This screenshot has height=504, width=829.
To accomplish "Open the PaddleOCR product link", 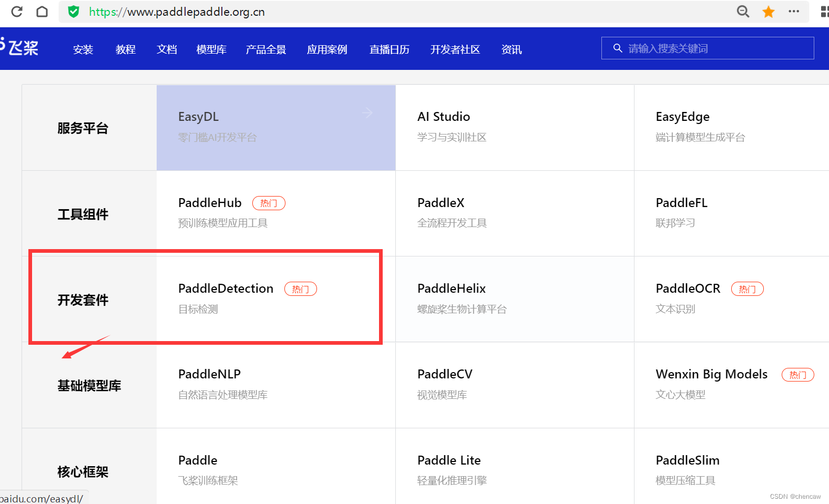I will pos(688,289).
